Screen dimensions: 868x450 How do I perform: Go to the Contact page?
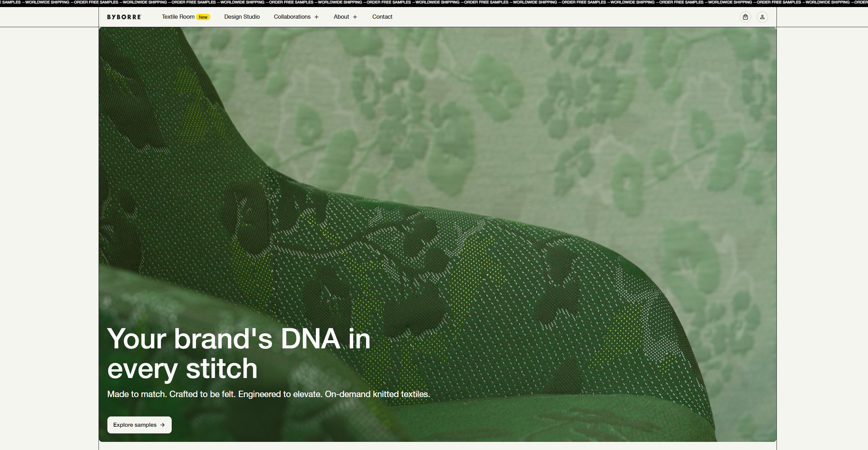point(382,17)
